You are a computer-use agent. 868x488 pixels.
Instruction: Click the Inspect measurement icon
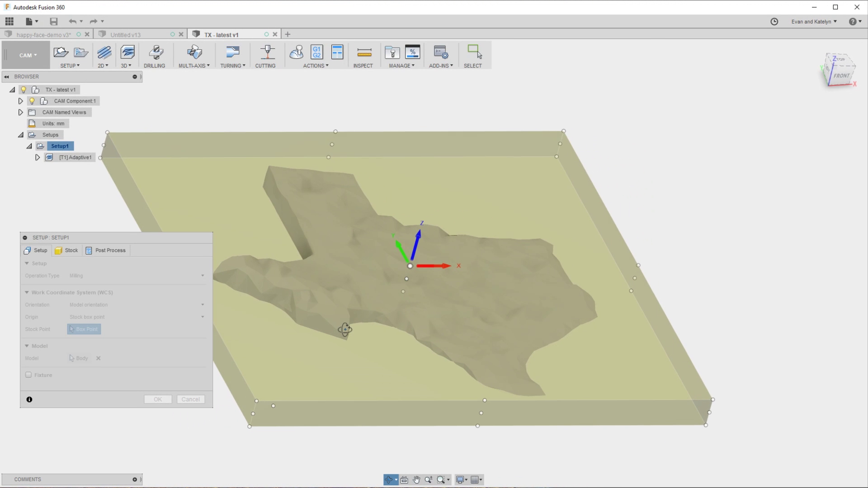tap(363, 53)
